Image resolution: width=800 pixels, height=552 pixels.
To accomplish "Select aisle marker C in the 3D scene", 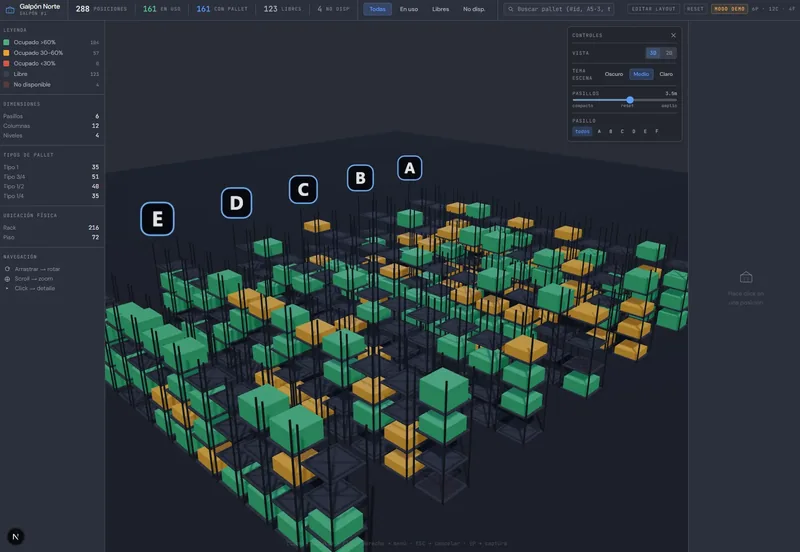I will coord(303,189).
